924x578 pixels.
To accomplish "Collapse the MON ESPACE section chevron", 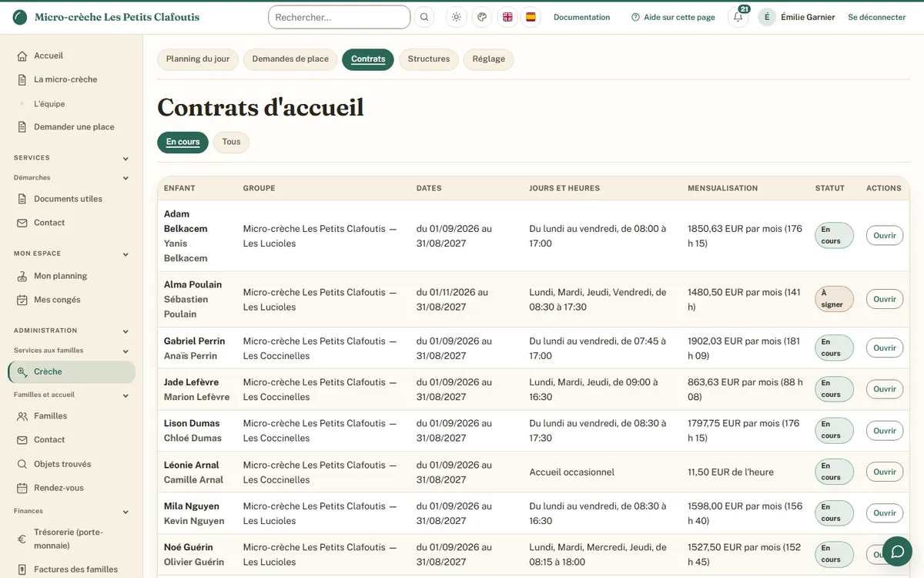I will point(126,254).
